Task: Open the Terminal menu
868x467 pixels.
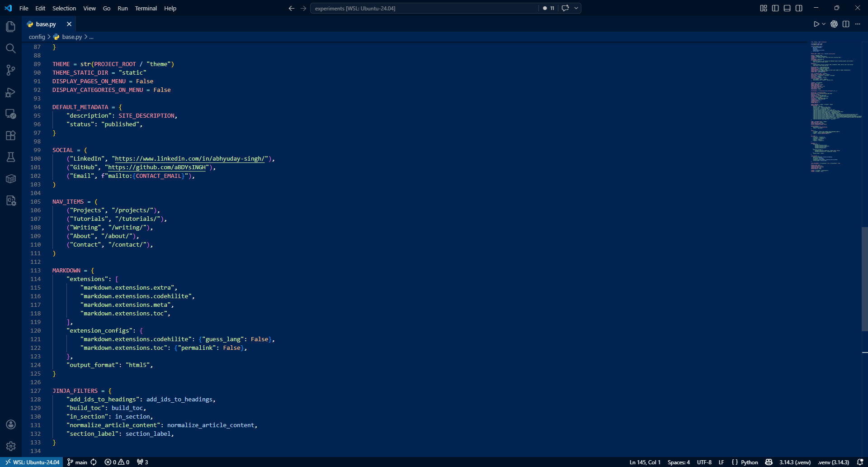Action: point(146,8)
